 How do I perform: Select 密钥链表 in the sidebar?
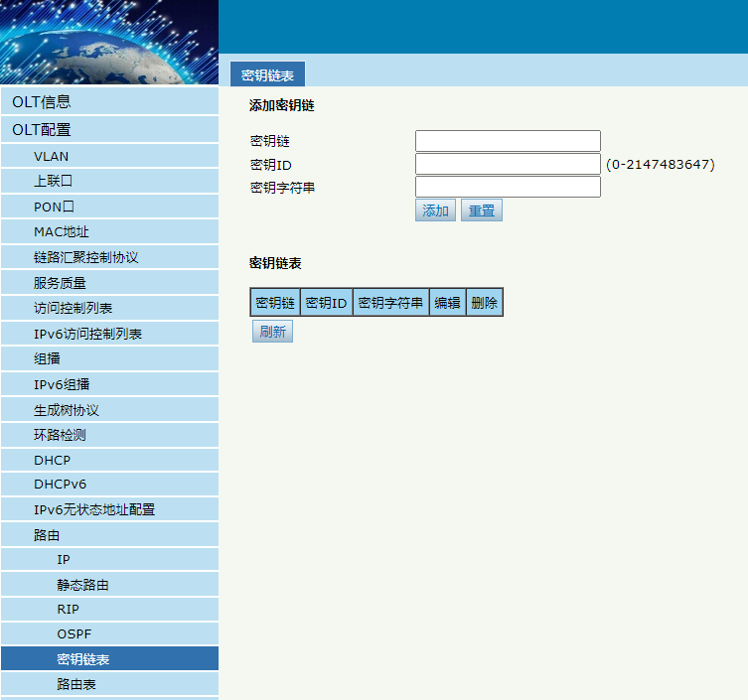109,659
